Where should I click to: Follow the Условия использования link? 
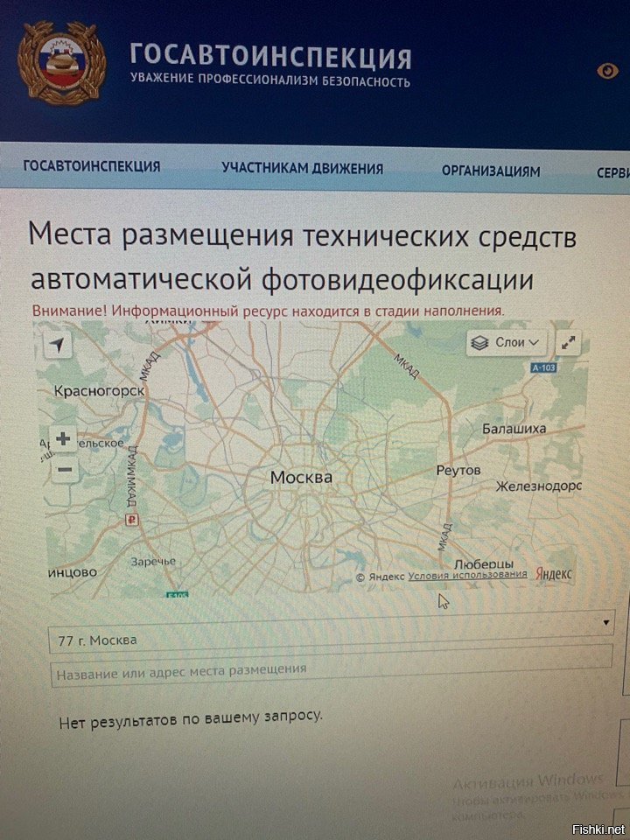click(467, 575)
